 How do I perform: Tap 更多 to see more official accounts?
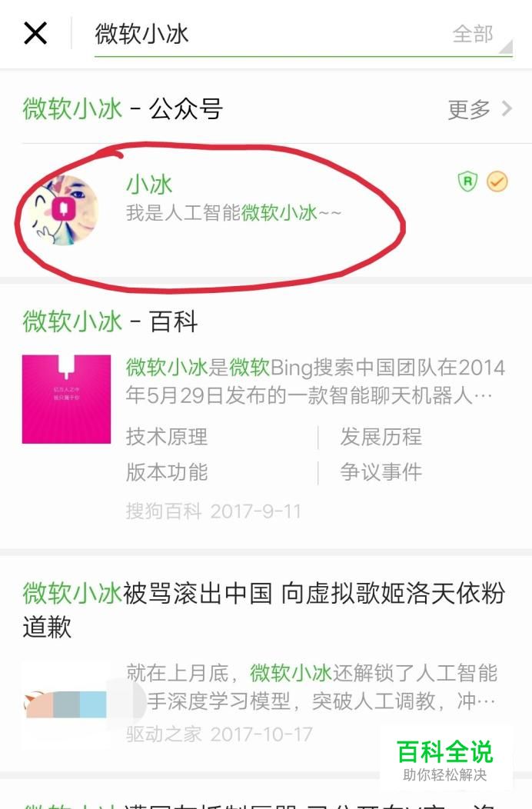pyautogui.click(x=468, y=109)
